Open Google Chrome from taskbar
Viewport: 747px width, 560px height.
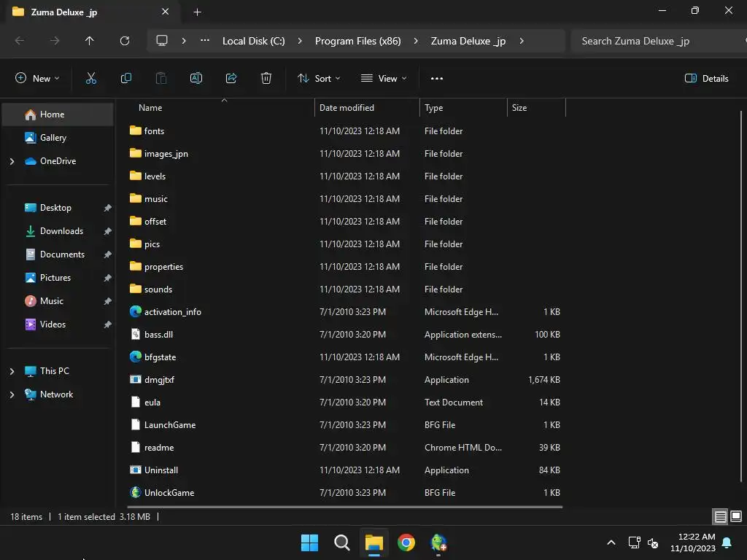click(x=406, y=542)
